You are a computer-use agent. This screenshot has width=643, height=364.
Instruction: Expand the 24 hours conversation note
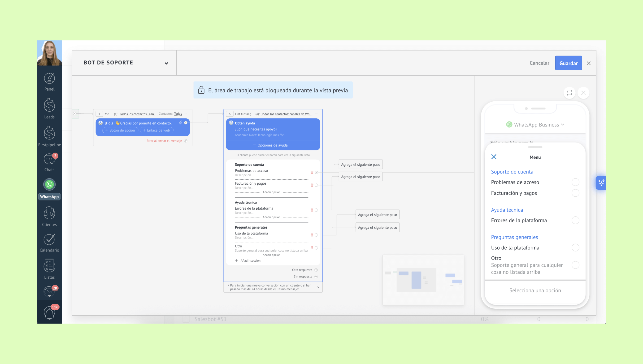[318, 287]
